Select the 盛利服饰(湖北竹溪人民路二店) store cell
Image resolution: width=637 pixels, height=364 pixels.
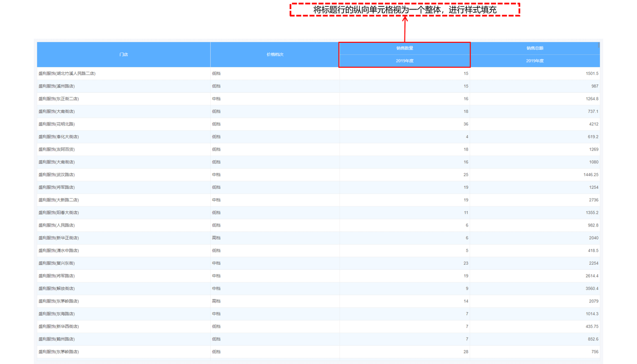[67, 73]
